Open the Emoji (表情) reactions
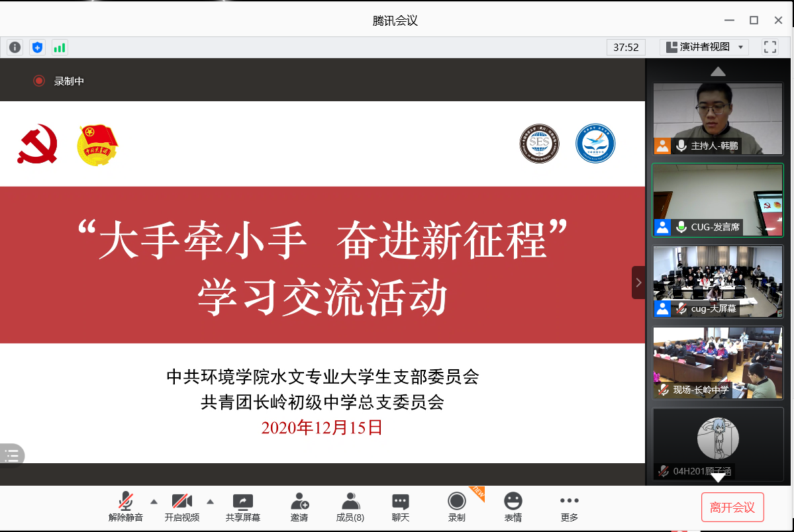 [513, 508]
